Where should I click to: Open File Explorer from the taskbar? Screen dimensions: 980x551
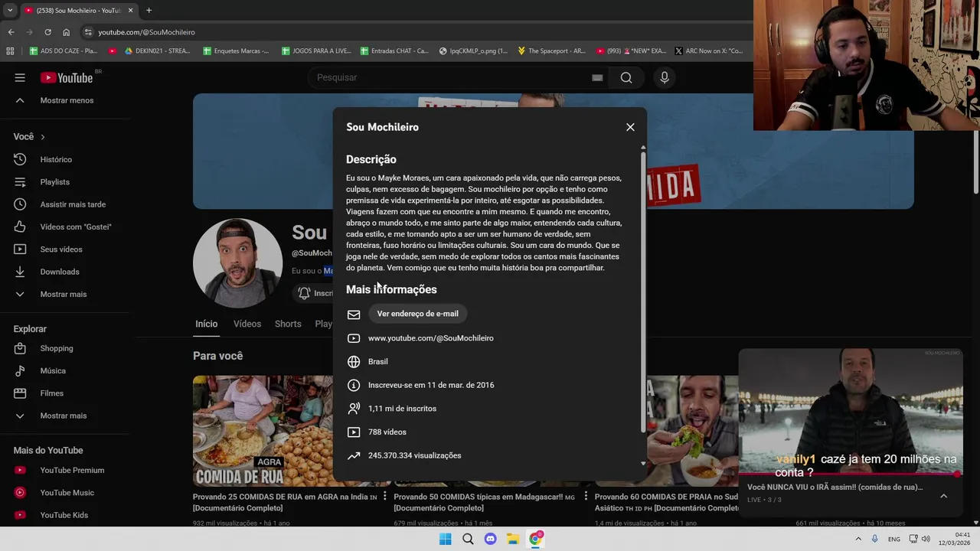point(513,539)
